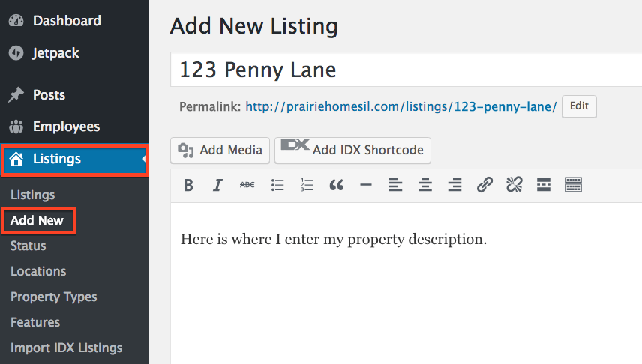
Task: Select the Listings main menu item
Action: pos(74,159)
